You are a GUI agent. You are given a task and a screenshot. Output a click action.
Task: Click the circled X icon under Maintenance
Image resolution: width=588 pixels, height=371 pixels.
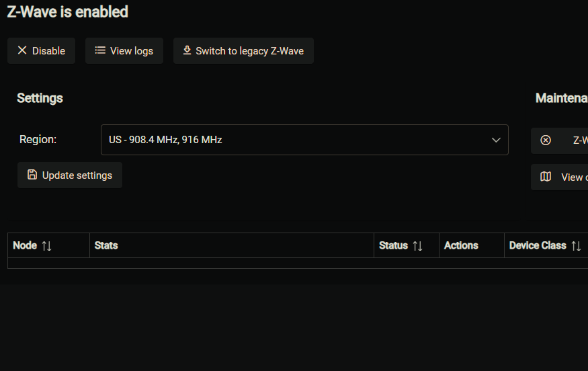click(x=546, y=140)
